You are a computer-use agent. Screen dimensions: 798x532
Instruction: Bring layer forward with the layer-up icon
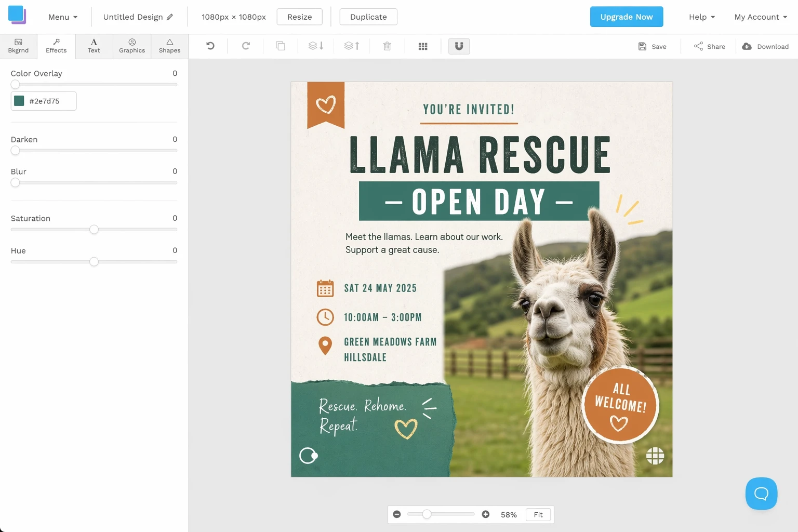[352, 46]
